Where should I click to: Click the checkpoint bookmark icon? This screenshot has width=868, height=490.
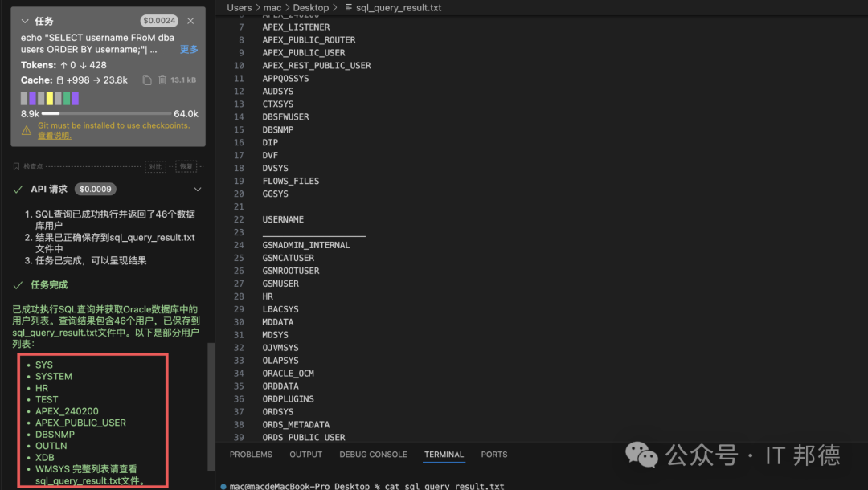(16, 166)
